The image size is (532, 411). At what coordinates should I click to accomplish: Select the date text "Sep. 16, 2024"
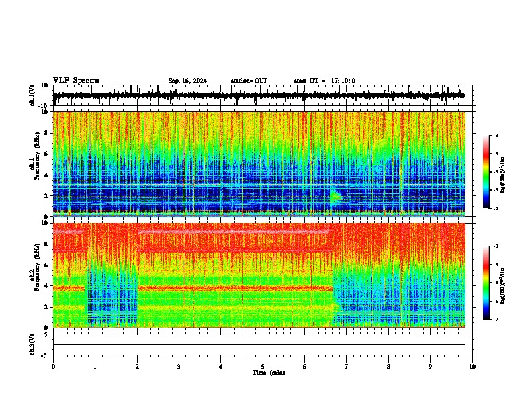pyautogui.click(x=187, y=81)
